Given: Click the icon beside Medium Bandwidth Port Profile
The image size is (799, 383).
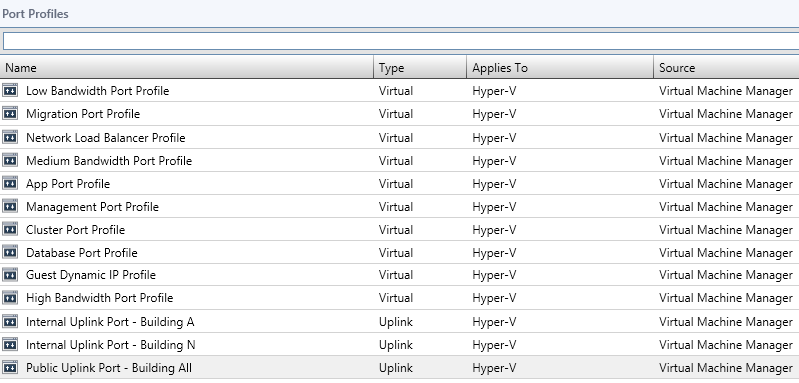Looking at the screenshot, I should tap(10, 160).
